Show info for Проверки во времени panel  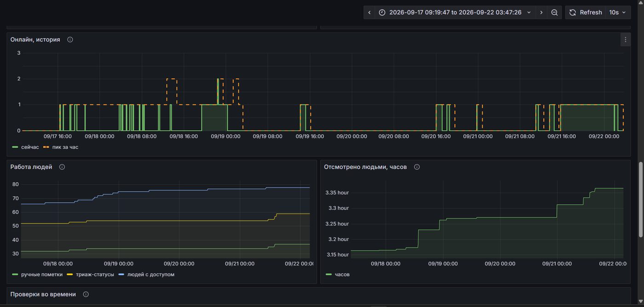pyautogui.click(x=86, y=294)
